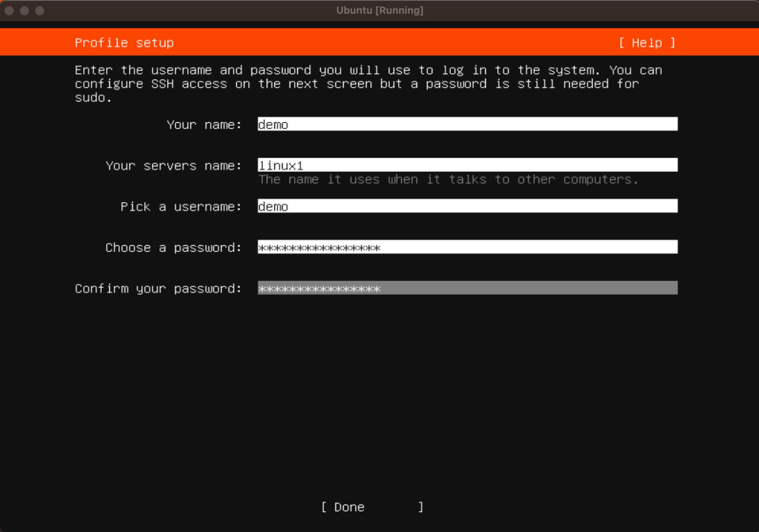Click the 'Your name' input field
Viewport: 759px width, 532px height.
pyautogui.click(x=467, y=124)
